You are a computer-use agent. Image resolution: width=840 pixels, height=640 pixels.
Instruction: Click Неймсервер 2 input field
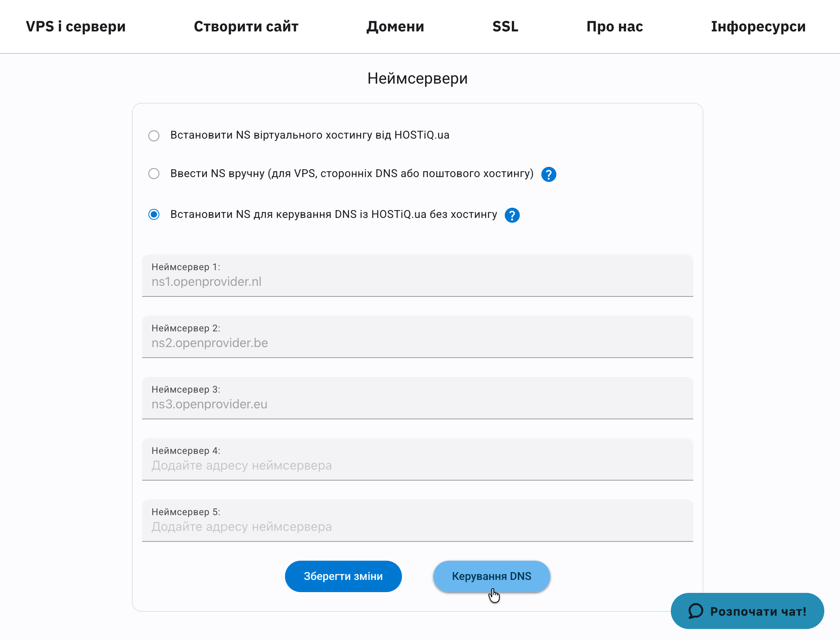417,342
